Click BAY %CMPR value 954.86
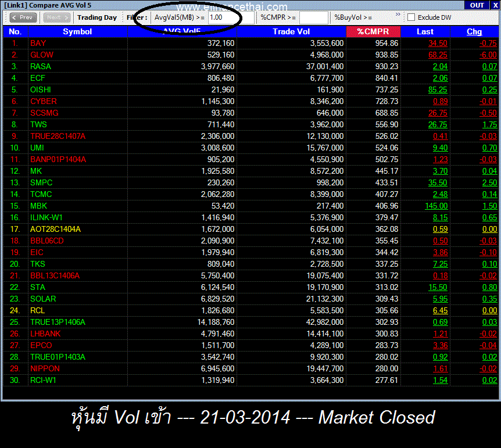Image resolution: width=501 pixels, height=448 pixels. [387, 43]
